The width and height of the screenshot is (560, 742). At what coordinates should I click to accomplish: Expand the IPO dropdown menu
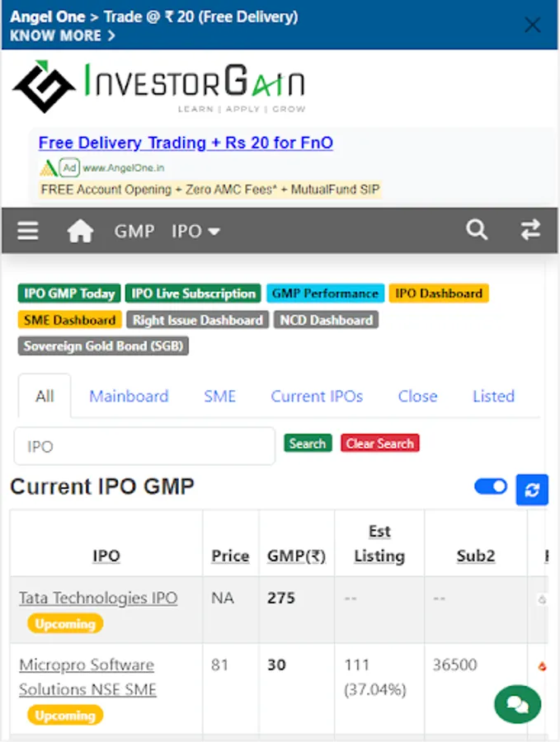195,232
